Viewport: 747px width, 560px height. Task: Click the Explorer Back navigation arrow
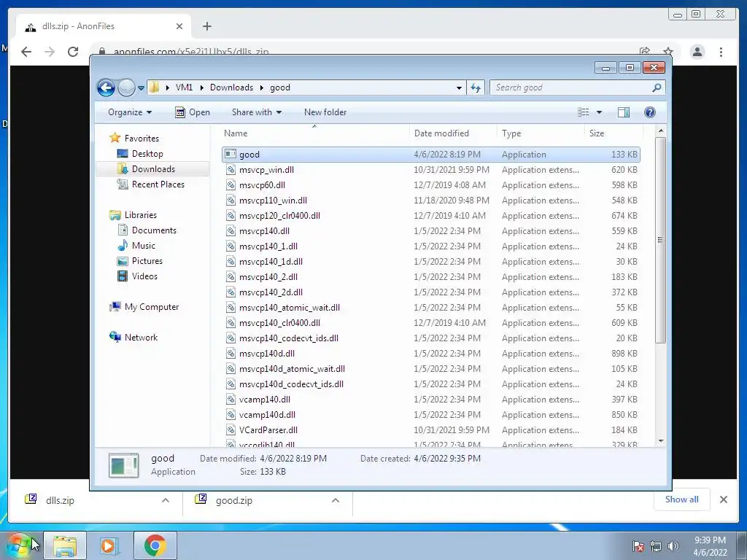[x=106, y=87]
